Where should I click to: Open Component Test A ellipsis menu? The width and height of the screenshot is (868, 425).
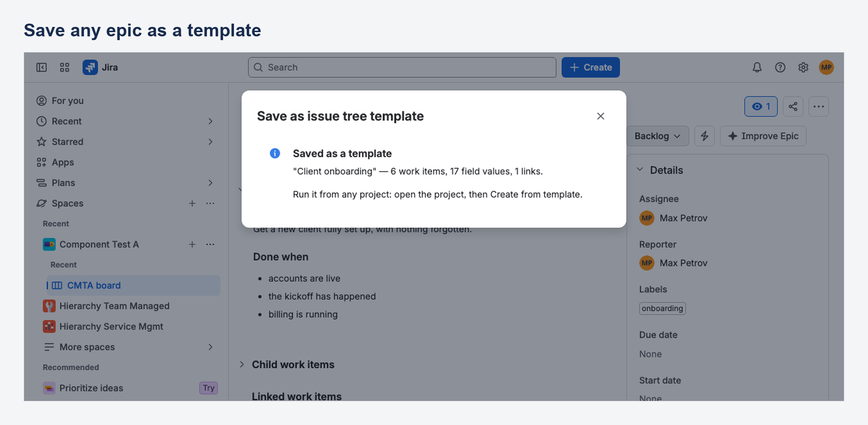(x=210, y=245)
